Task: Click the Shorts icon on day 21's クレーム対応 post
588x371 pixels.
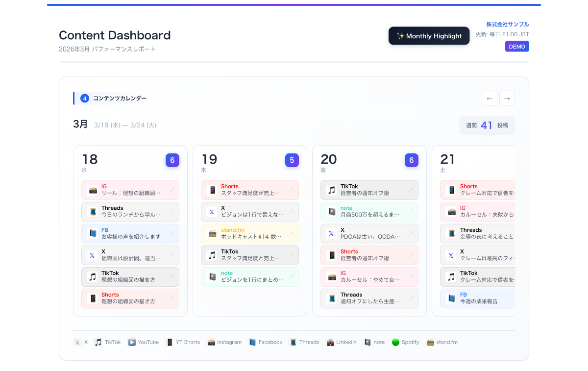Action: (451, 190)
